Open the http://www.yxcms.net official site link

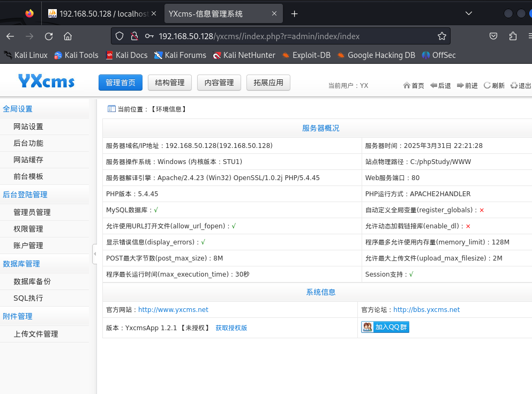[173, 310]
